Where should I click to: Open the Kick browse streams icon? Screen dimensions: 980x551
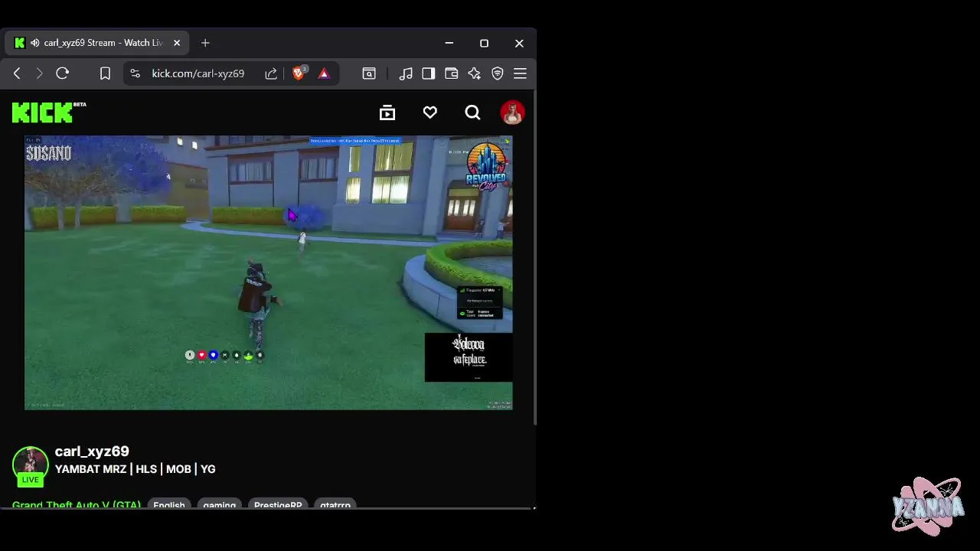[387, 113]
